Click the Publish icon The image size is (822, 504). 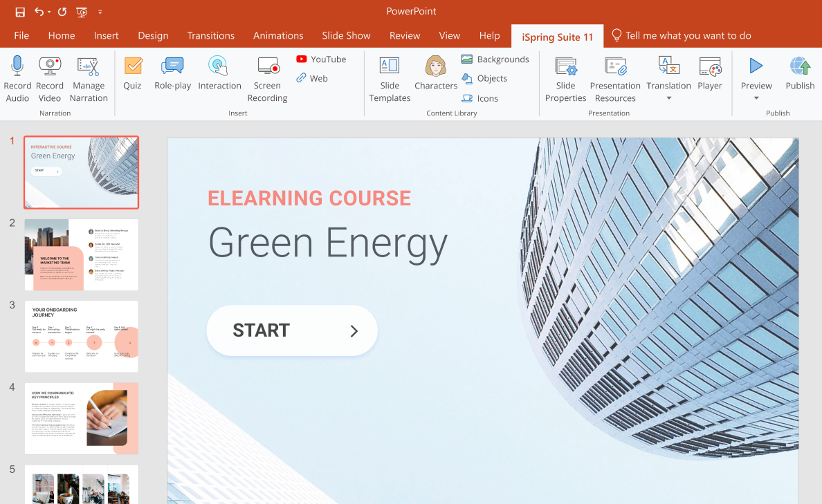[x=800, y=66]
